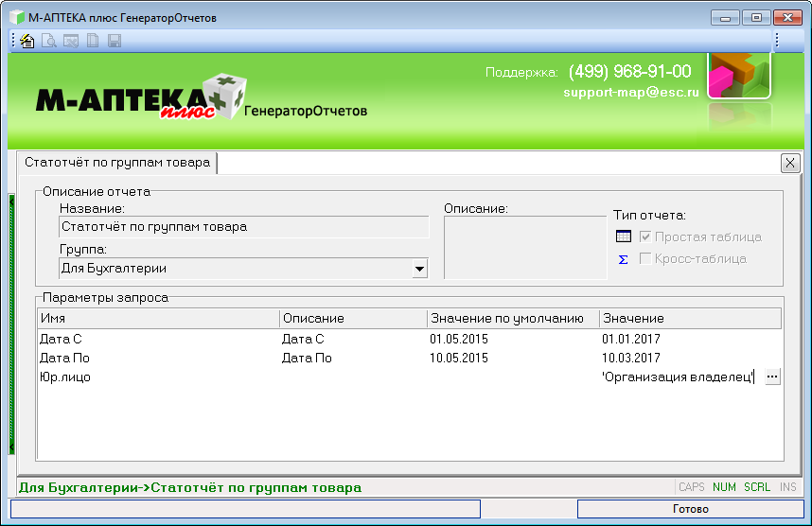Maximize the M-АПТЕКА window

(x=756, y=18)
